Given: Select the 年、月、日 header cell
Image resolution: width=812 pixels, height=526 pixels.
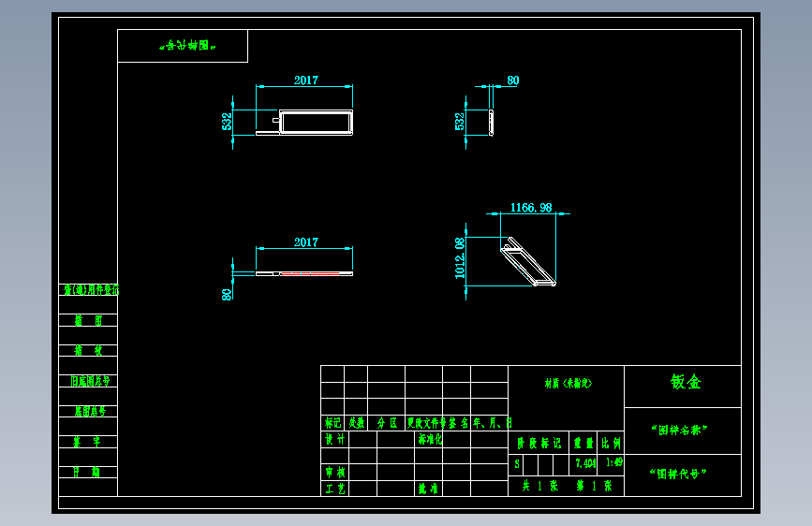Looking at the screenshot, I should 492,423.
